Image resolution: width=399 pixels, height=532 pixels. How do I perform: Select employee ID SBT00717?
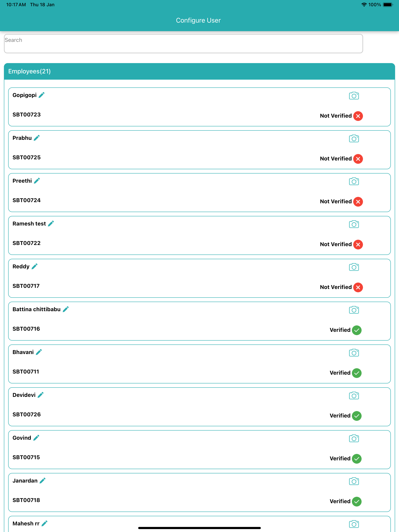point(26,286)
